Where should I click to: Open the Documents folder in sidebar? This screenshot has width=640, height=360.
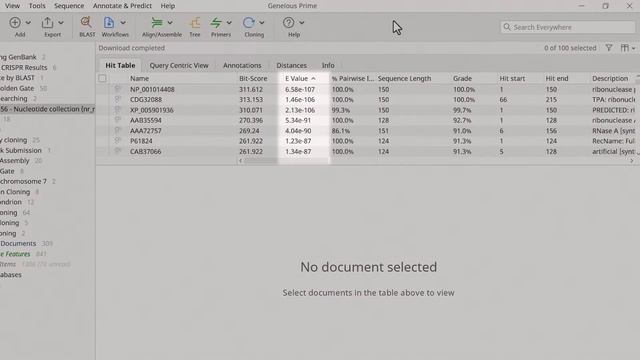tap(18, 244)
